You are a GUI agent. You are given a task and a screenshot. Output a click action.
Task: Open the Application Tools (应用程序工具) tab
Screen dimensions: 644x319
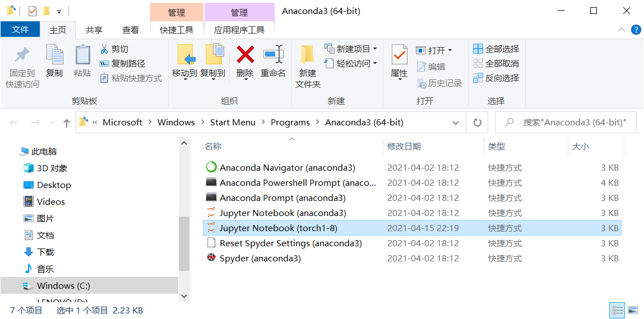pos(239,30)
